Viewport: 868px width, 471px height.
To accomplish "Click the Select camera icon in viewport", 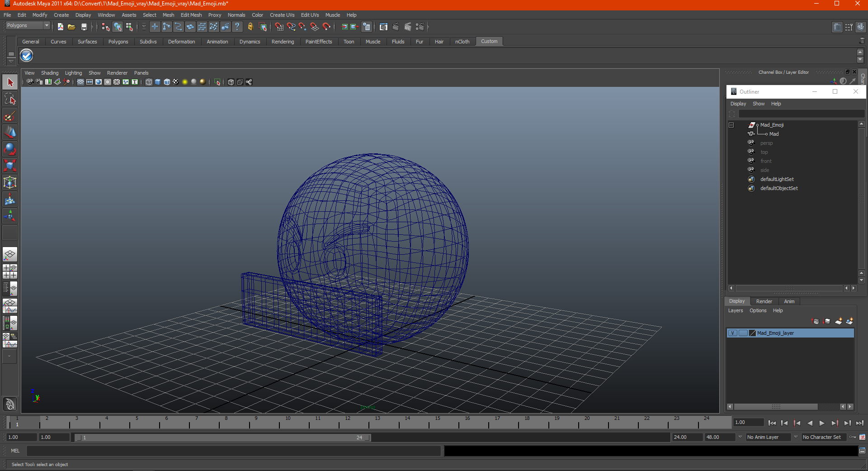I will coord(30,82).
